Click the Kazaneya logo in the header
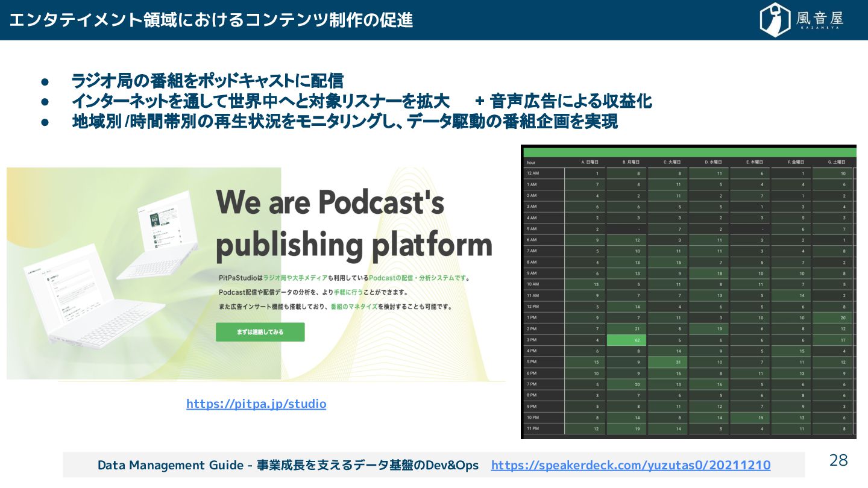Viewport: 868px width, 488px height. (801, 20)
